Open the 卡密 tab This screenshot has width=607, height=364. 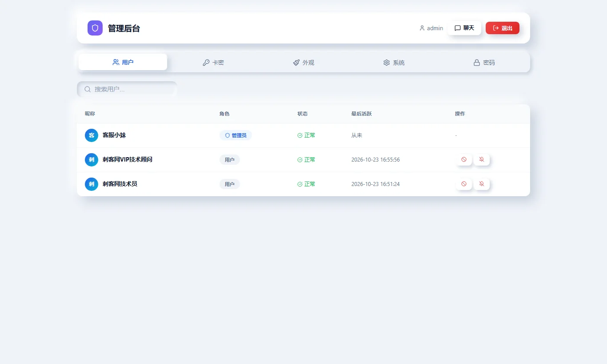click(213, 63)
